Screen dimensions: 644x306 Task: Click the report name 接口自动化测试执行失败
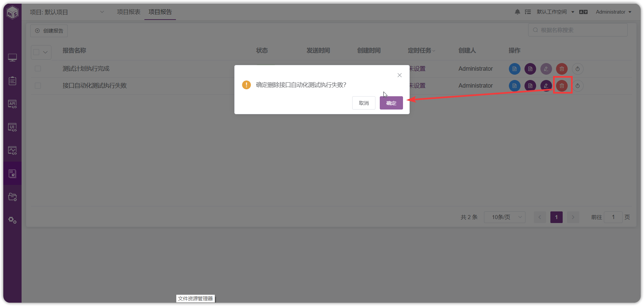pos(95,86)
